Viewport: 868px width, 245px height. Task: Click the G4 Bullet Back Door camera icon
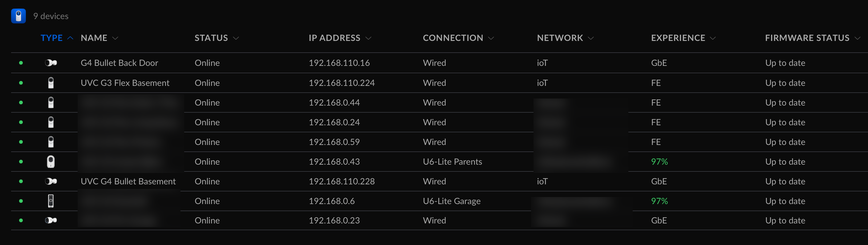pyautogui.click(x=51, y=63)
